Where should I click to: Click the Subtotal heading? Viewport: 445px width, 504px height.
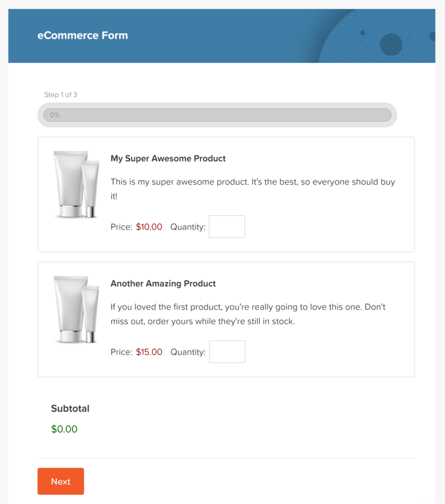[x=69, y=409]
